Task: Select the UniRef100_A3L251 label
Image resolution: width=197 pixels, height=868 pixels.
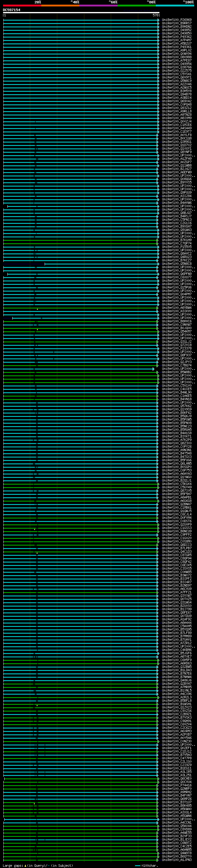Action: (x=176, y=775)
